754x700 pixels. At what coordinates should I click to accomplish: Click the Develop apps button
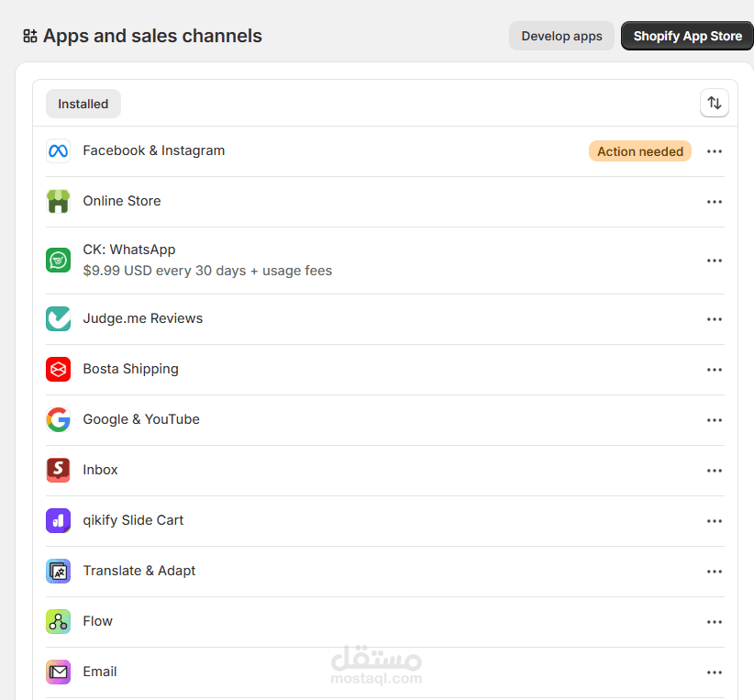click(x=561, y=37)
